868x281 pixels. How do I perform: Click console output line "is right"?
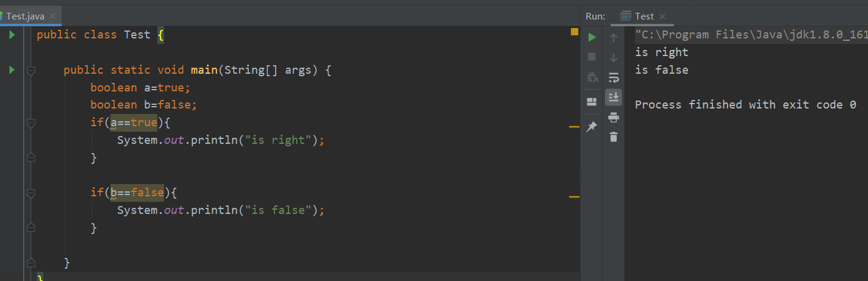coord(662,52)
